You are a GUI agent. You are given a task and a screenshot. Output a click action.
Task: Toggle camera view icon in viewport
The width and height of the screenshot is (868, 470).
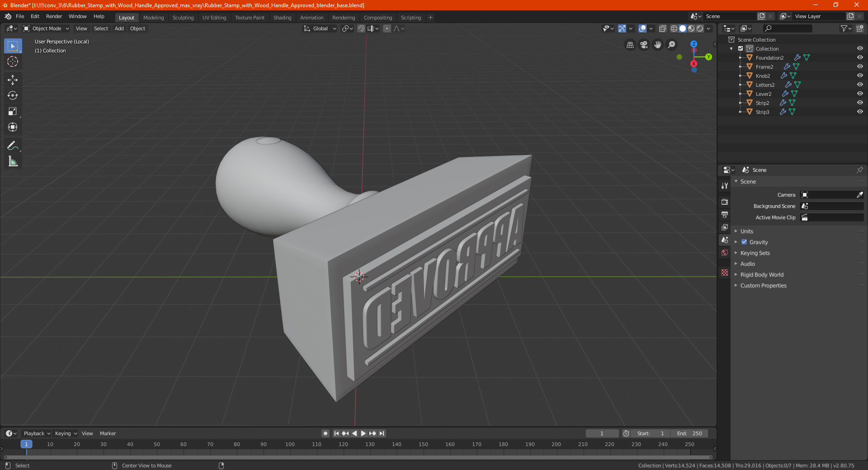point(644,45)
